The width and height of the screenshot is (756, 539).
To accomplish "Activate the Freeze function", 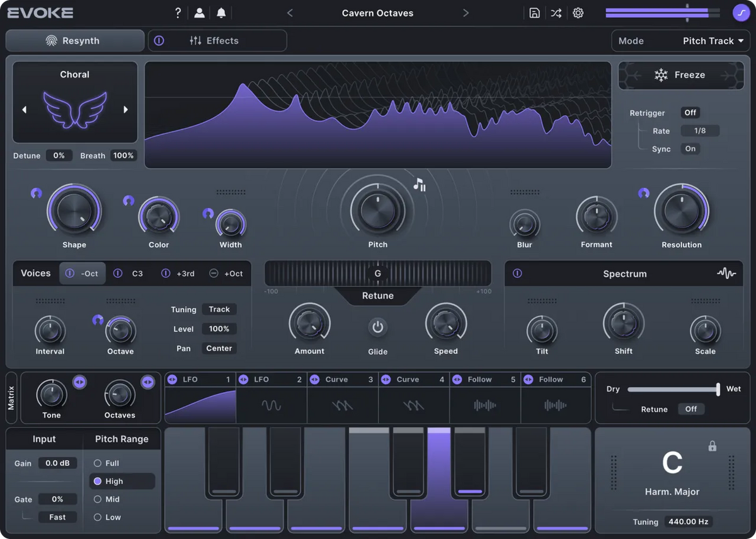I will [x=680, y=74].
